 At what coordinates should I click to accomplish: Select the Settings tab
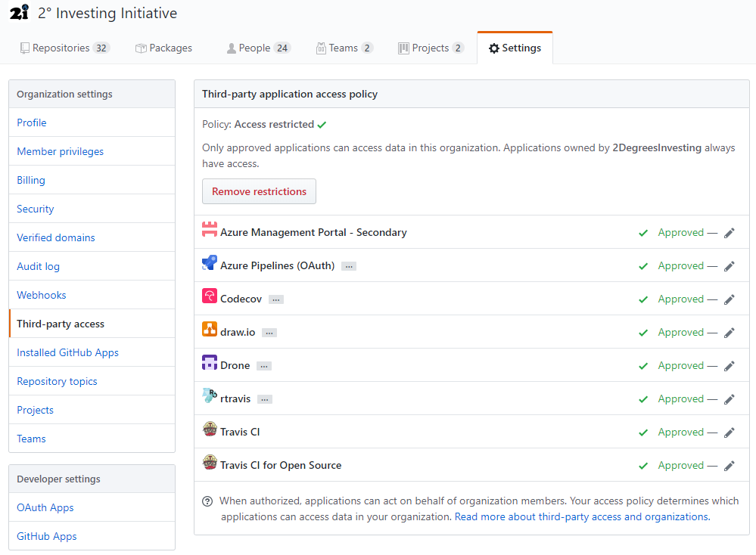(515, 48)
